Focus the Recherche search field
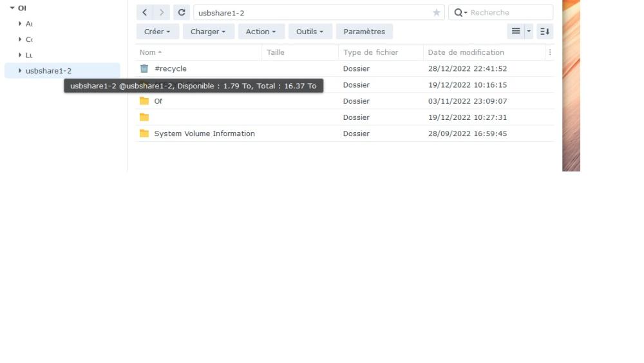This screenshot has width=644, height=363. [509, 13]
